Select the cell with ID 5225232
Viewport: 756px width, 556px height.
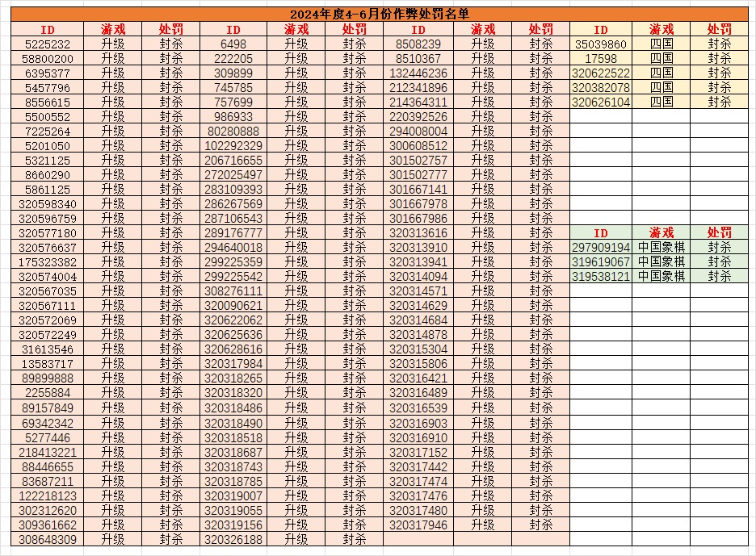click(48, 44)
